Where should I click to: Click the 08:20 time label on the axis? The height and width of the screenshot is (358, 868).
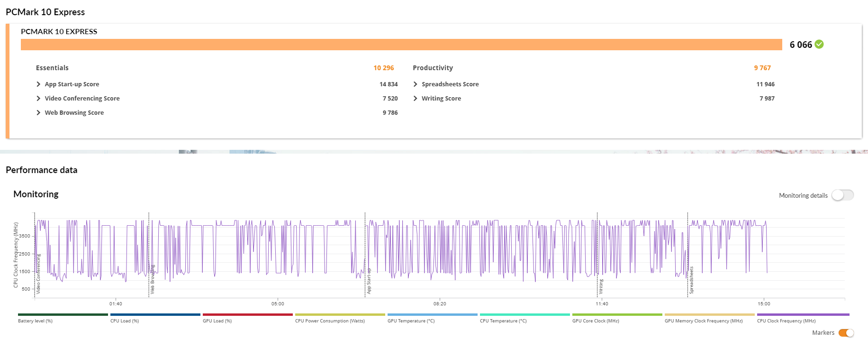click(x=440, y=304)
